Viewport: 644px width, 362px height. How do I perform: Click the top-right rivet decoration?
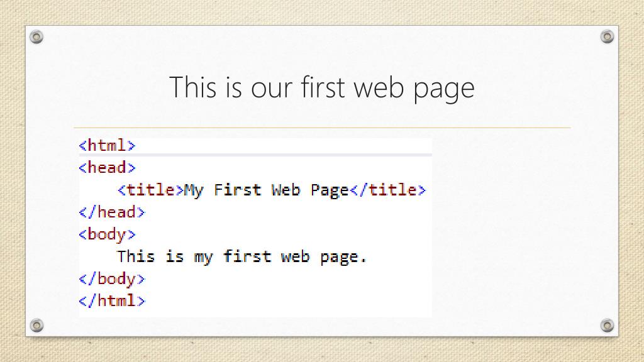pyautogui.click(x=607, y=37)
